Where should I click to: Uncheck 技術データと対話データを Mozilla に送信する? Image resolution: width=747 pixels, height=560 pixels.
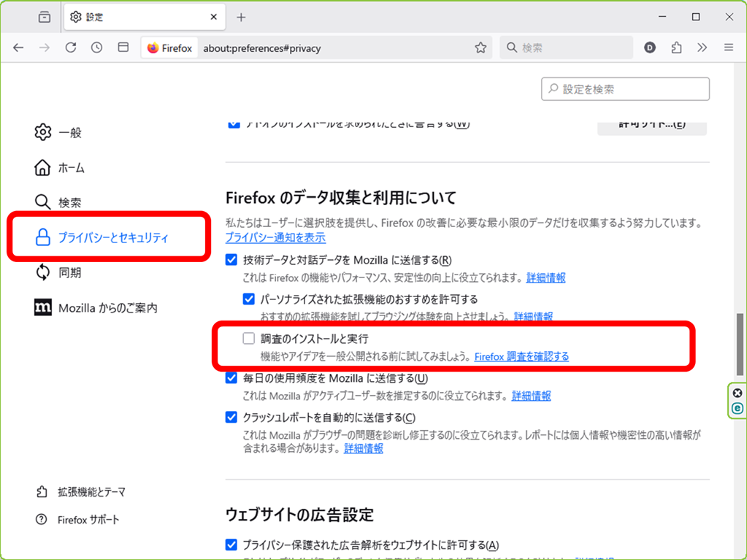[231, 260]
